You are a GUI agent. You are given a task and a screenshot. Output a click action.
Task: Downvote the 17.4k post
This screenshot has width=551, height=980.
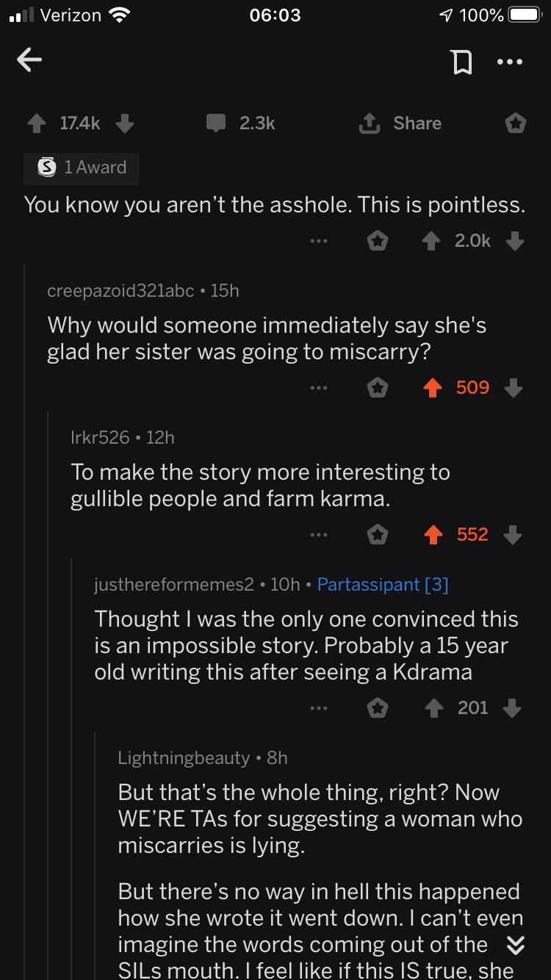click(125, 123)
